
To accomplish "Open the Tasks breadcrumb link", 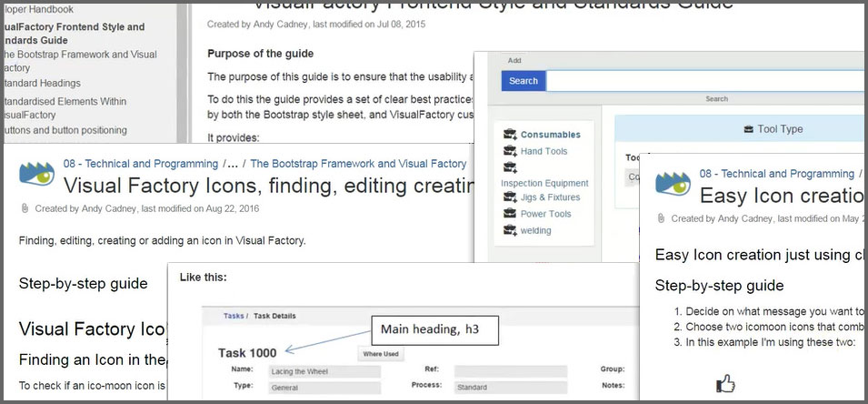I will coord(234,316).
